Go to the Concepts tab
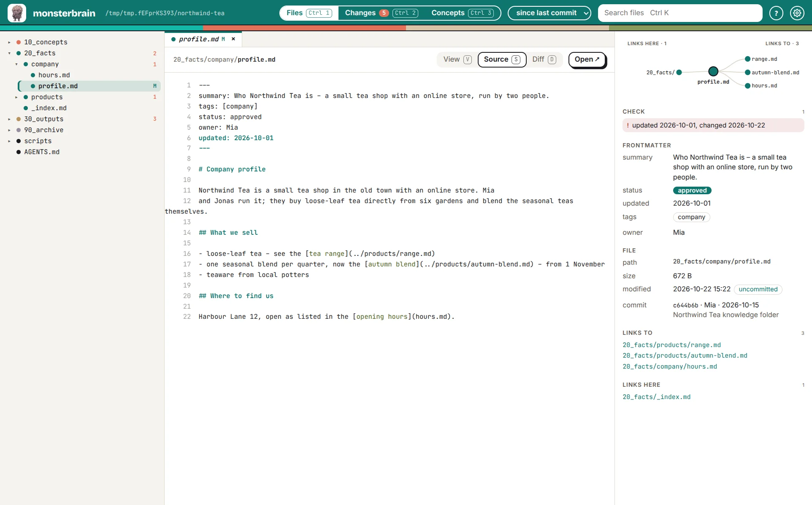This screenshot has width=812, height=505. (462, 13)
